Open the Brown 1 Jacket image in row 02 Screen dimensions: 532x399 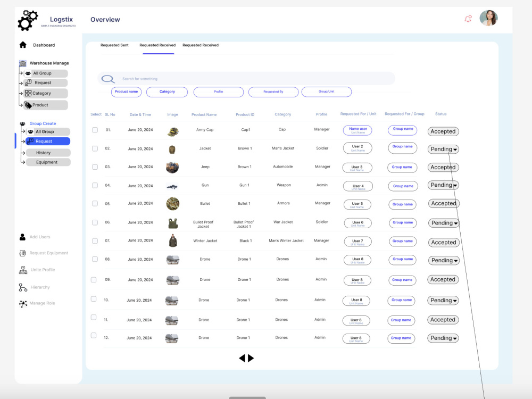172,149
